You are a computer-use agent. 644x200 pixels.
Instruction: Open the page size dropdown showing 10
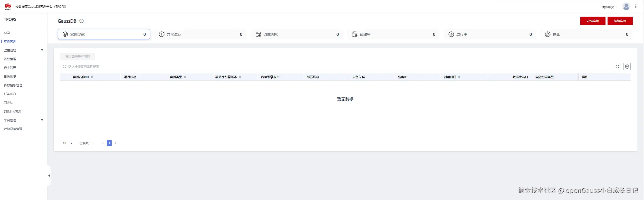[68, 143]
